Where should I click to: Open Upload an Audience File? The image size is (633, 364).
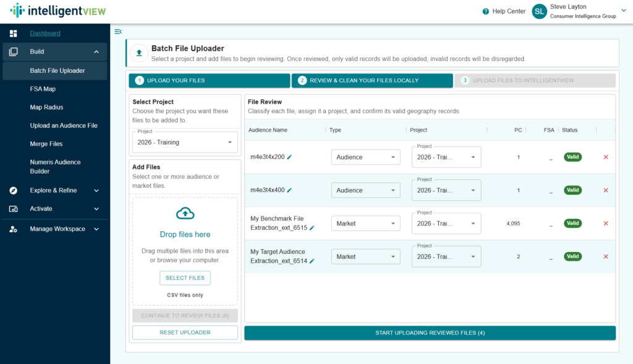(x=64, y=125)
